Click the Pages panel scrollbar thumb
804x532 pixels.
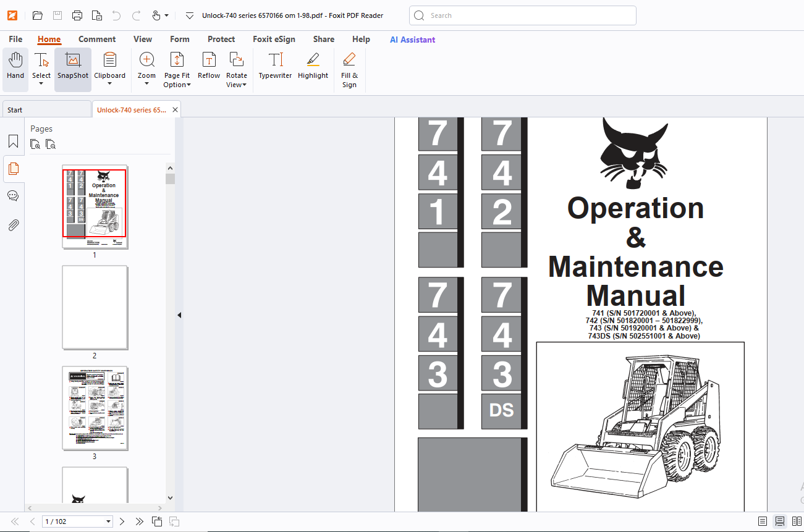(171, 179)
